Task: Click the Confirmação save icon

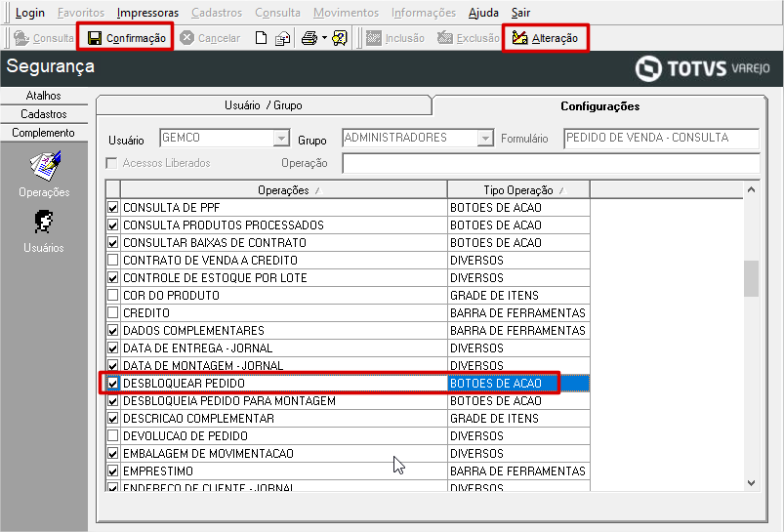Action: coord(95,38)
